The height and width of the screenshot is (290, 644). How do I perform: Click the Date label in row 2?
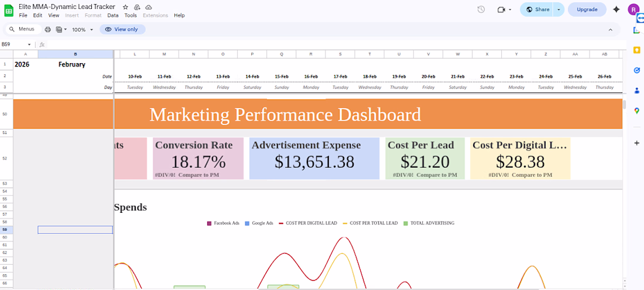coord(107,77)
